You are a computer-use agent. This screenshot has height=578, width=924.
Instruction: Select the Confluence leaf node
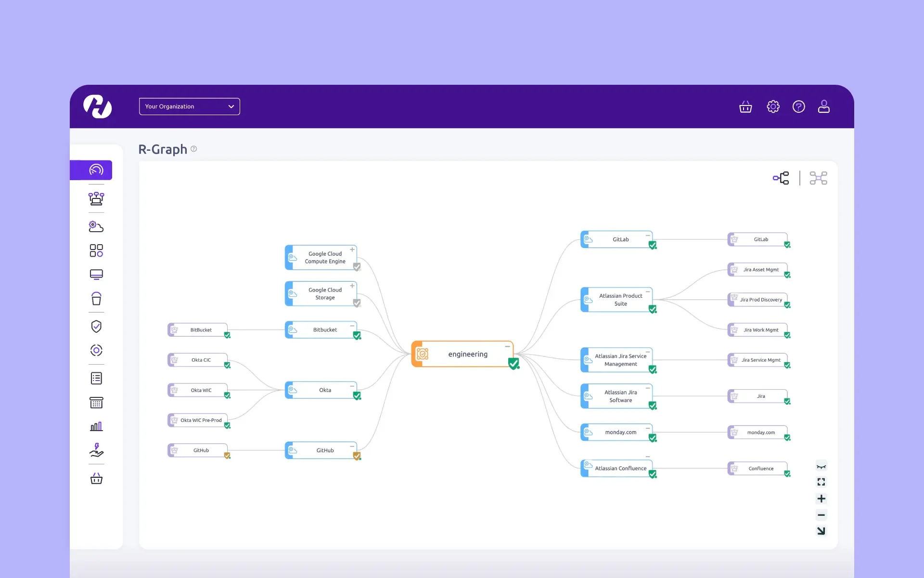click(757, 468)
